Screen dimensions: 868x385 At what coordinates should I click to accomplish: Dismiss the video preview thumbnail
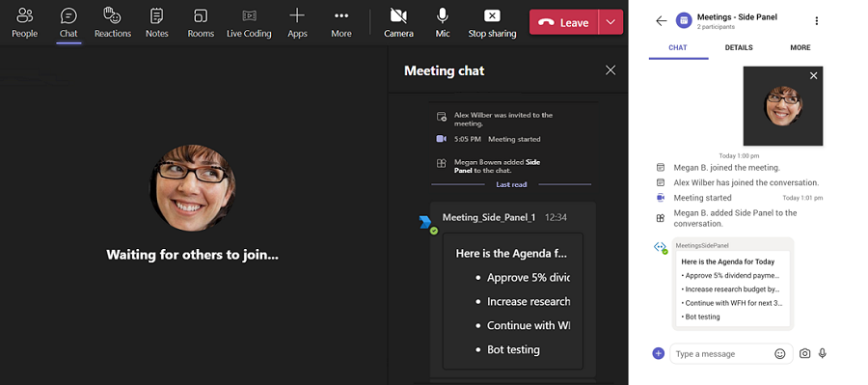pyautogui.click(x=813, y=76)
